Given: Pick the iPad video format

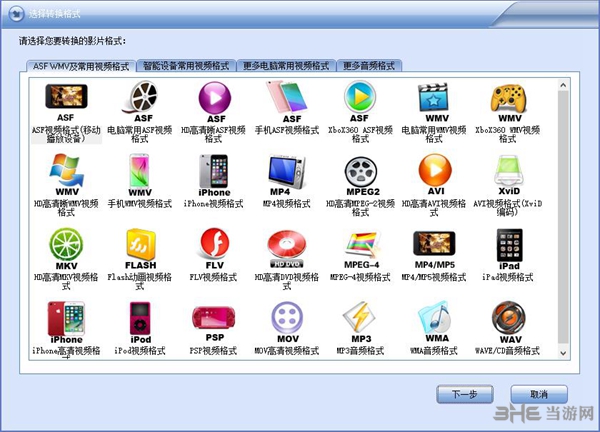Looking at the screenshot, I should click(507, 255).
